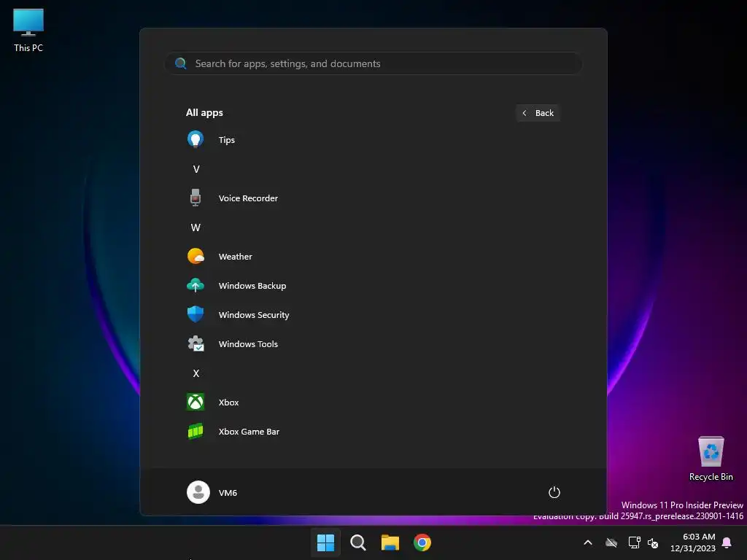The image size is (747, 560).
Task: Open notifications bell icon
Action: click(727, 542)
